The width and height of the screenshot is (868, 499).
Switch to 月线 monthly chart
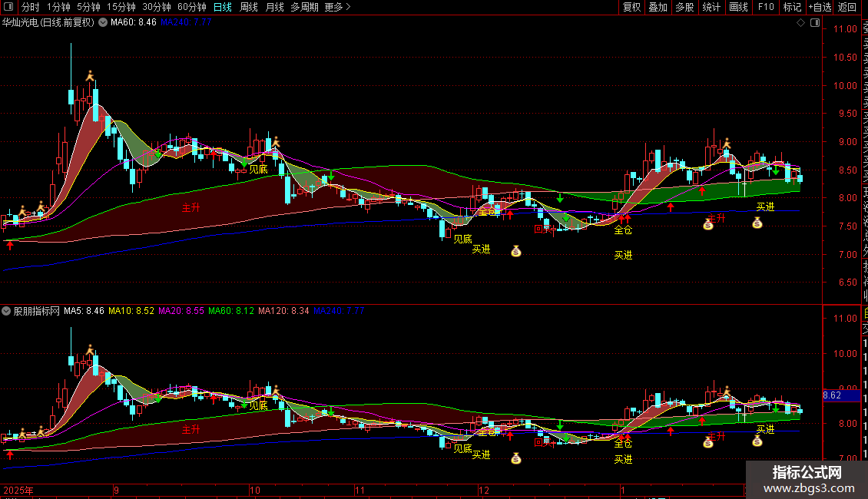tap(274, 7)
